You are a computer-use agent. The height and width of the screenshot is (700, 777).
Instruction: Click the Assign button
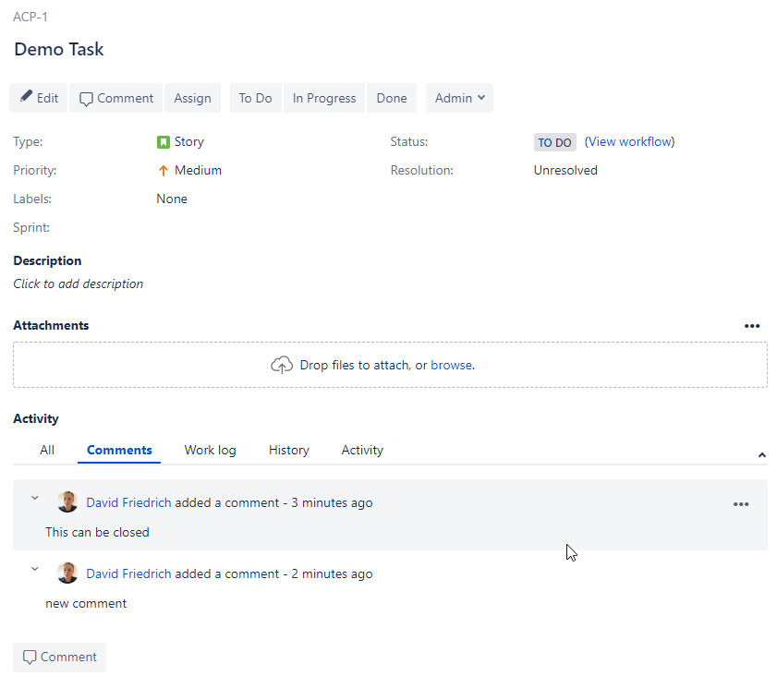[x=192, y=98]
